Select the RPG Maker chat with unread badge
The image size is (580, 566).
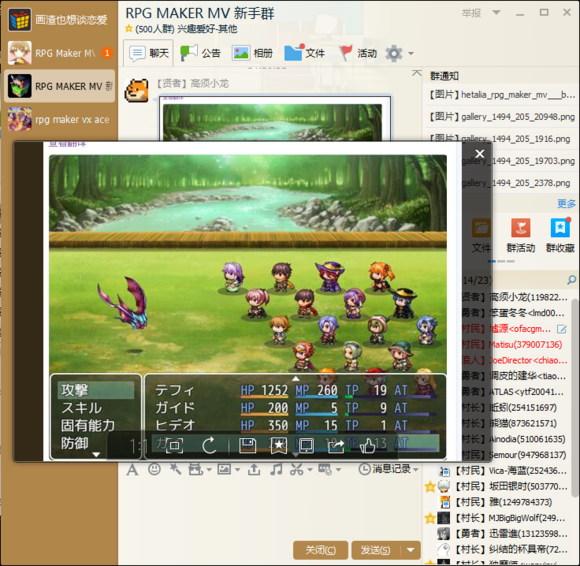tap(59, 53)
